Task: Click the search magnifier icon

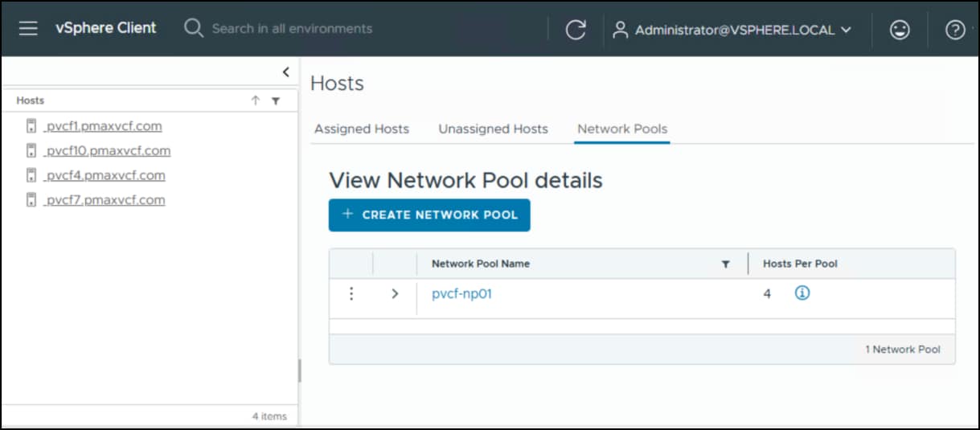Action: (x=193, y=28)
